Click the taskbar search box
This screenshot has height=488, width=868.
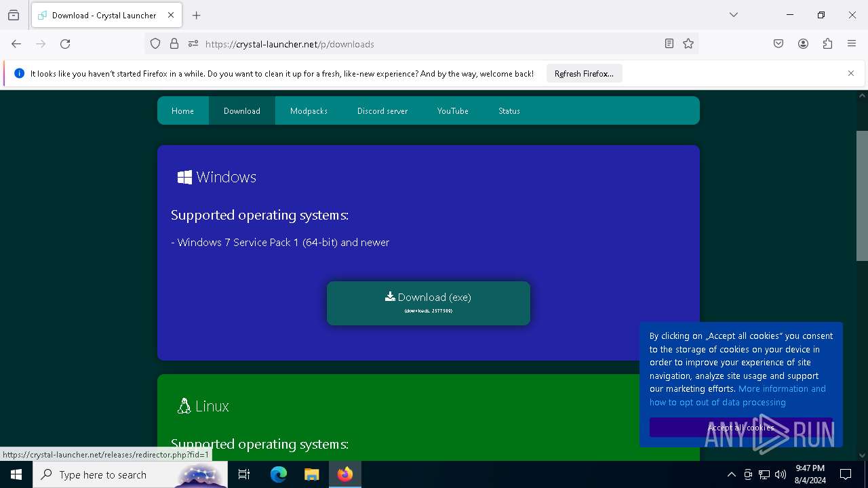click(x=130, y=474)
